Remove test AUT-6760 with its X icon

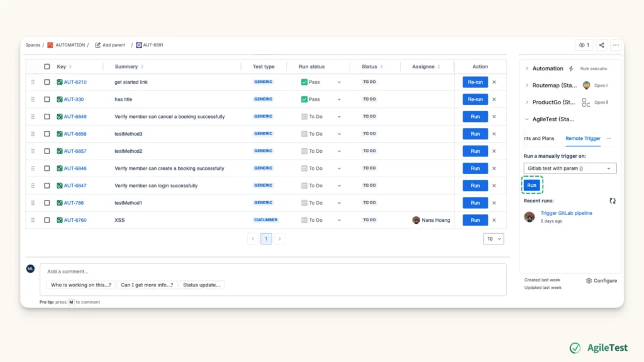(x=494, y=220)
